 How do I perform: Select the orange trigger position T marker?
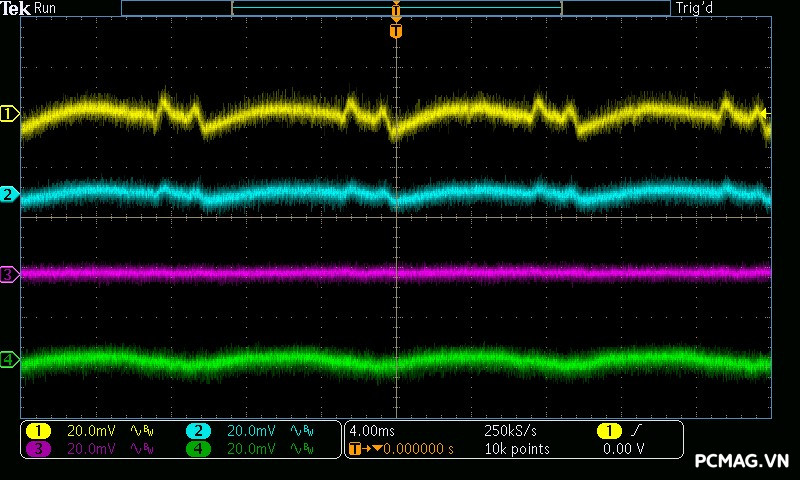point(396,31)
